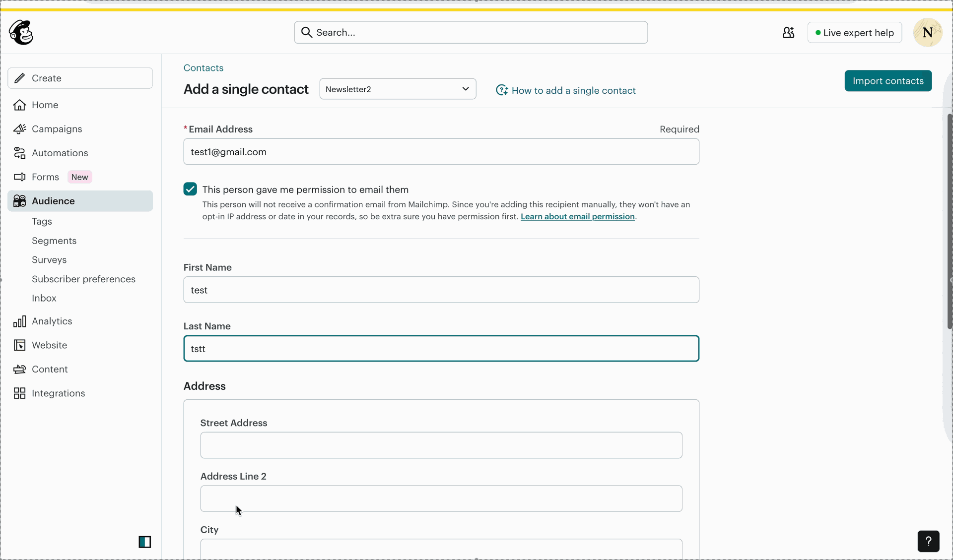Click the Integrations grid icon

(19, 393)
